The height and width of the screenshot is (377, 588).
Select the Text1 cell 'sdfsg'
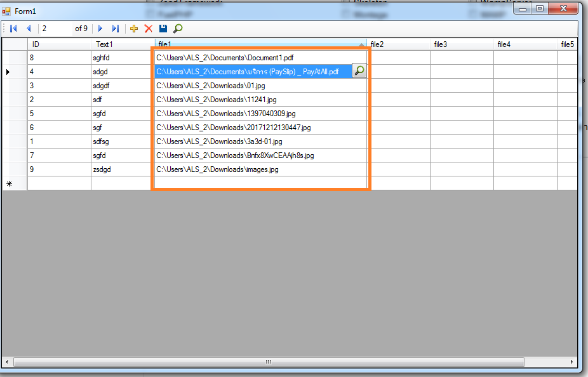(123, 142)
